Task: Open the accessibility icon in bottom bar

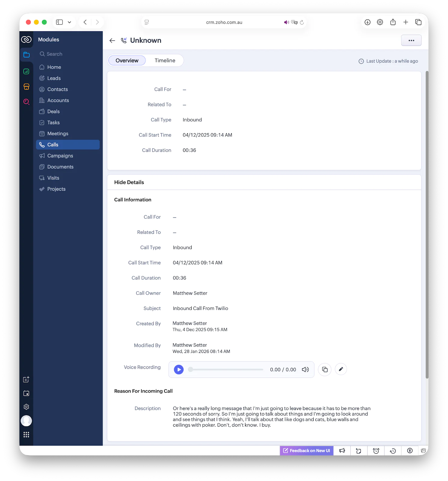Action: click(x=410, y=451)
